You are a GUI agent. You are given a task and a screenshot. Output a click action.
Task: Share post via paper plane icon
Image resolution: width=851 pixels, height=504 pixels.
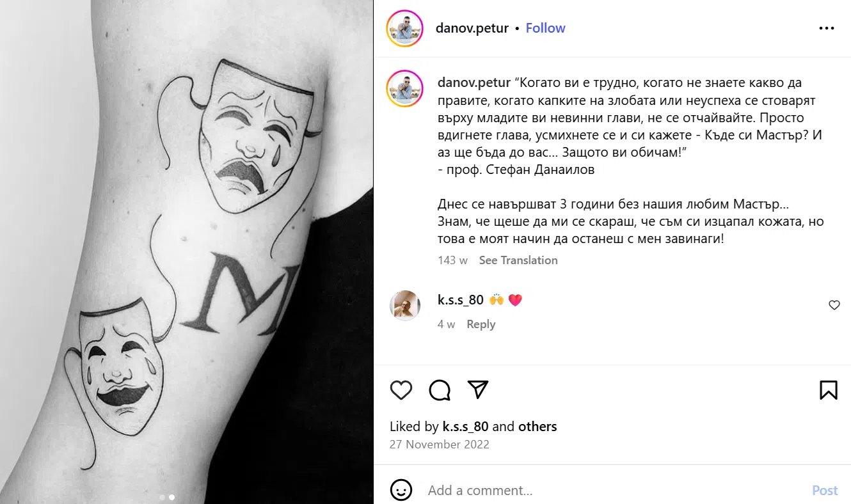point(478,390)
